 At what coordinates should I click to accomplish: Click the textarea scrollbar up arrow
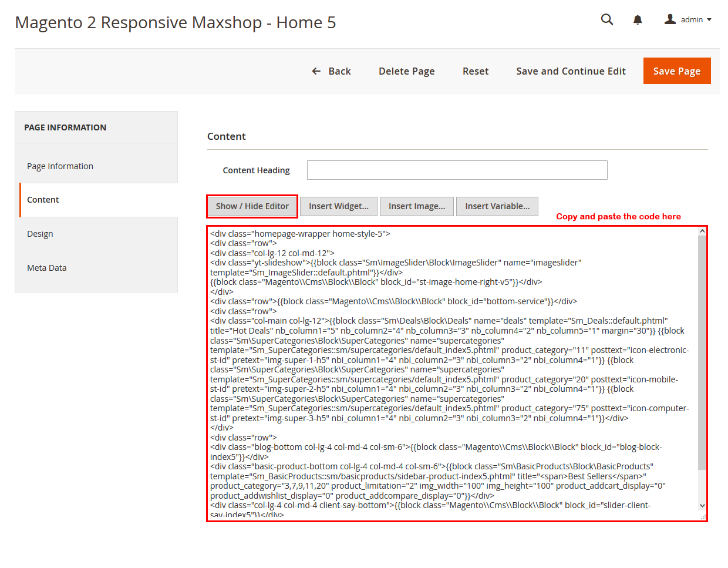[x=702, y=231]
